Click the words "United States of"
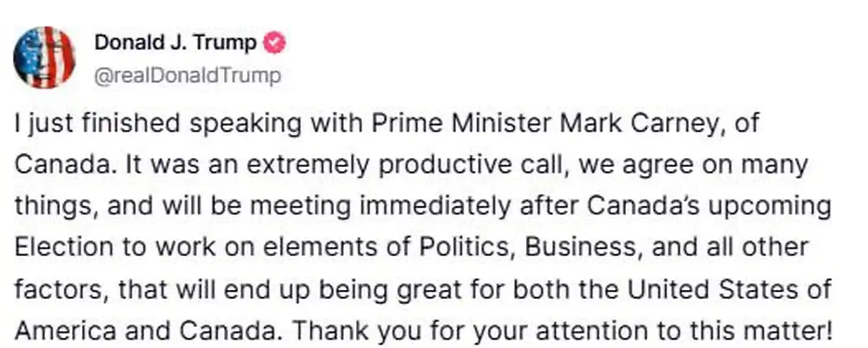Screen dimensions: 868x348 tap(730, 289)
